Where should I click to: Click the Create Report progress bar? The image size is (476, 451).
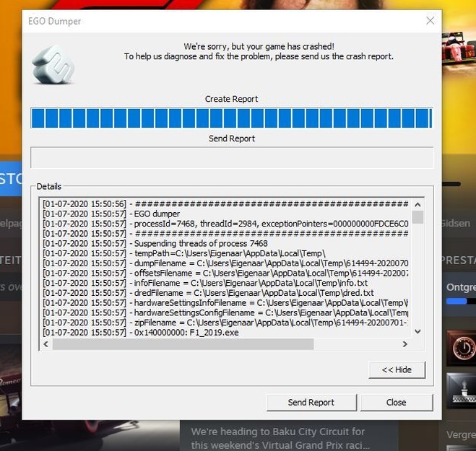232,118
